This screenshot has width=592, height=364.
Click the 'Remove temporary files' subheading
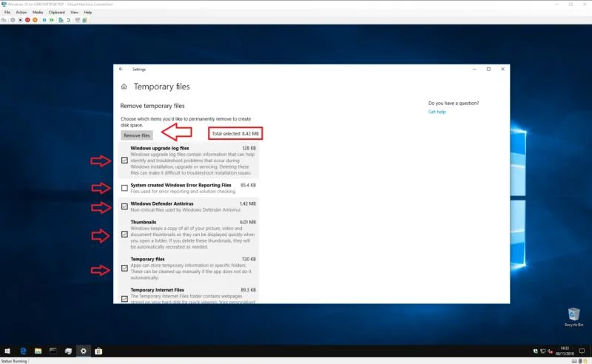click(152, 106)
